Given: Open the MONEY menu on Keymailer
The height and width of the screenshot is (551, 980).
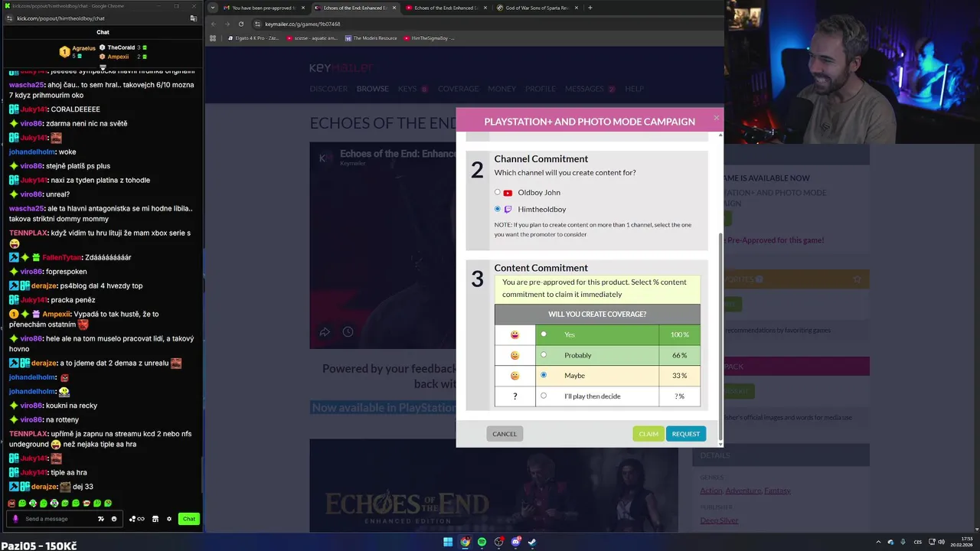Looking at the screenshot, I should click(x=502, y=89).
